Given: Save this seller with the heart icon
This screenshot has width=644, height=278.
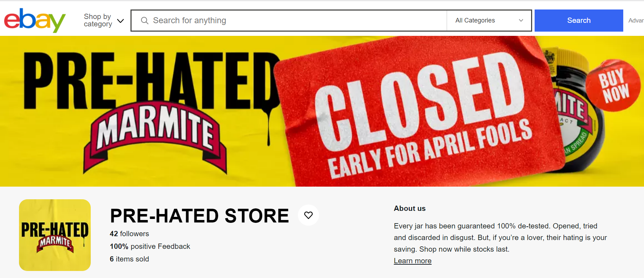Looking at the screenshot, I should point(308,215).
